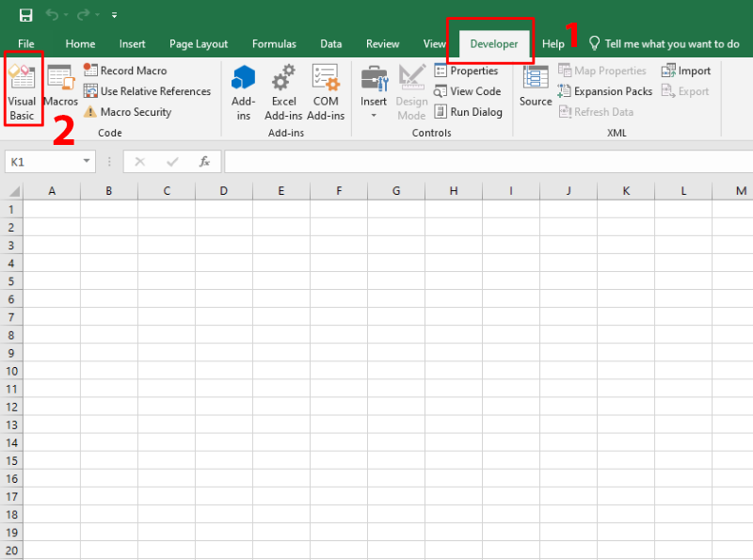Screen dimensions: 753x560
Task: Select row 15 header
Action: (x=11, y=460)
